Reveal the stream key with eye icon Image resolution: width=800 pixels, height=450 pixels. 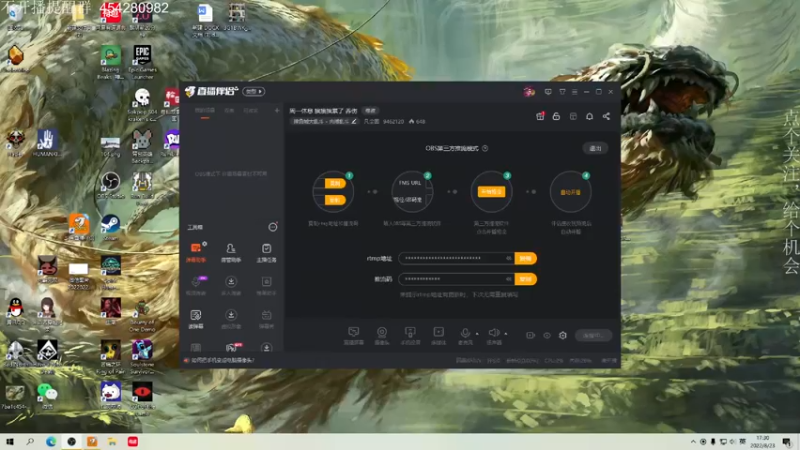pyautogui.click(x=509, y=279)
